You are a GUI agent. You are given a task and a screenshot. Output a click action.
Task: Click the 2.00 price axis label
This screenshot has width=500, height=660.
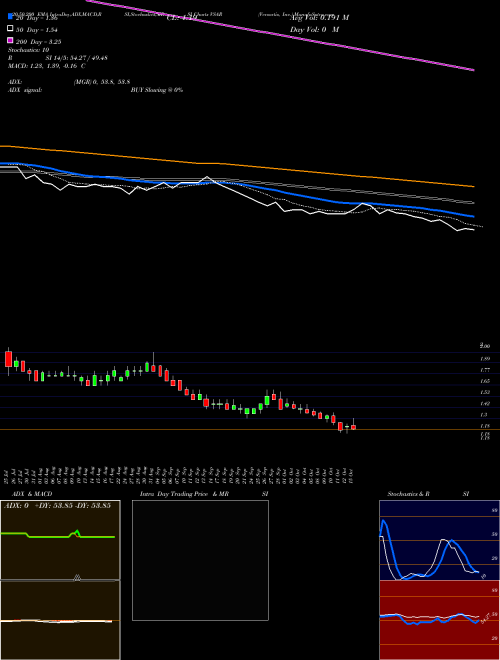[485, 346]
